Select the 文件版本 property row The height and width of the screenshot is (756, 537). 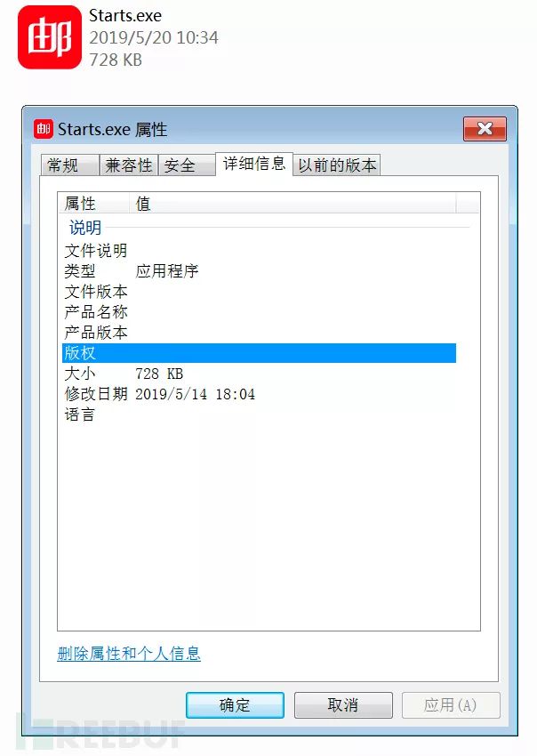(260, 292)
